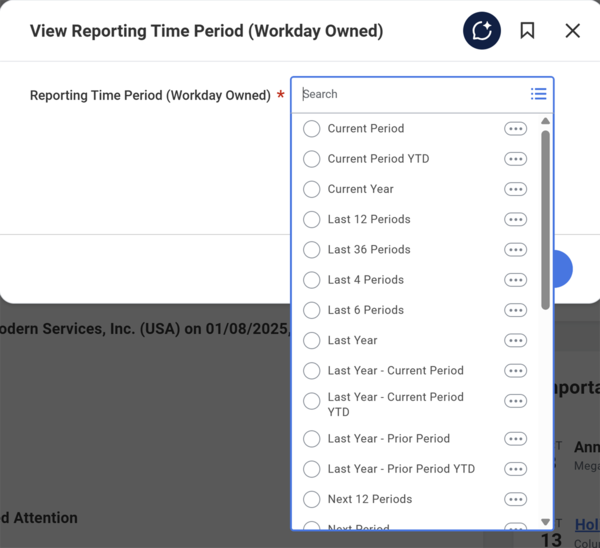Select Last Year - Prior Period radio button
Viewport: 600px width, 548px height.
pos(311,439)
